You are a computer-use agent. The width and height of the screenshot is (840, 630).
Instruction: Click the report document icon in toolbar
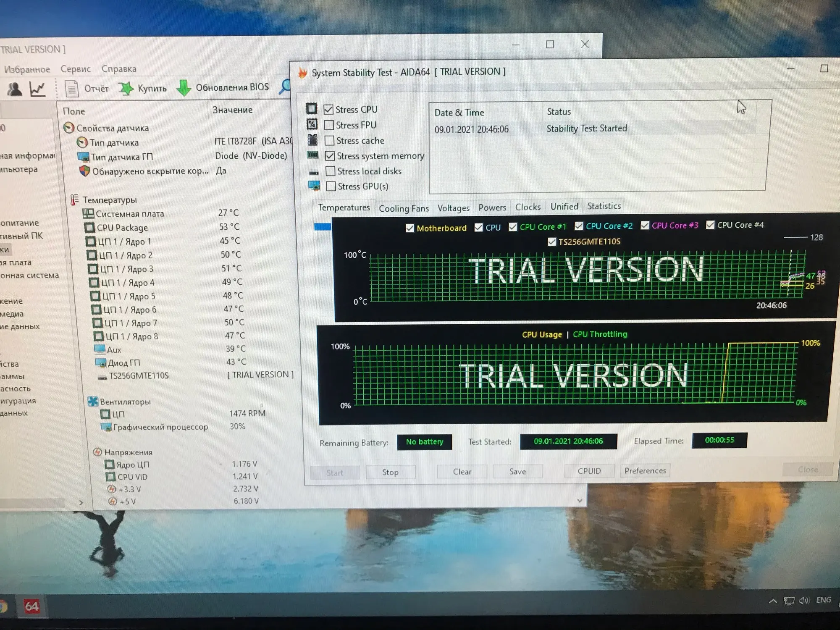[72, 89]
